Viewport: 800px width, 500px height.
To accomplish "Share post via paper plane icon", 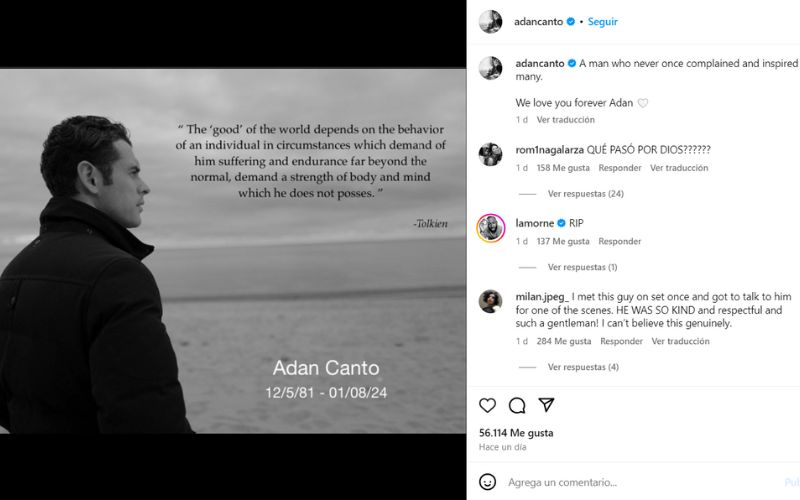I will point(546,405).
